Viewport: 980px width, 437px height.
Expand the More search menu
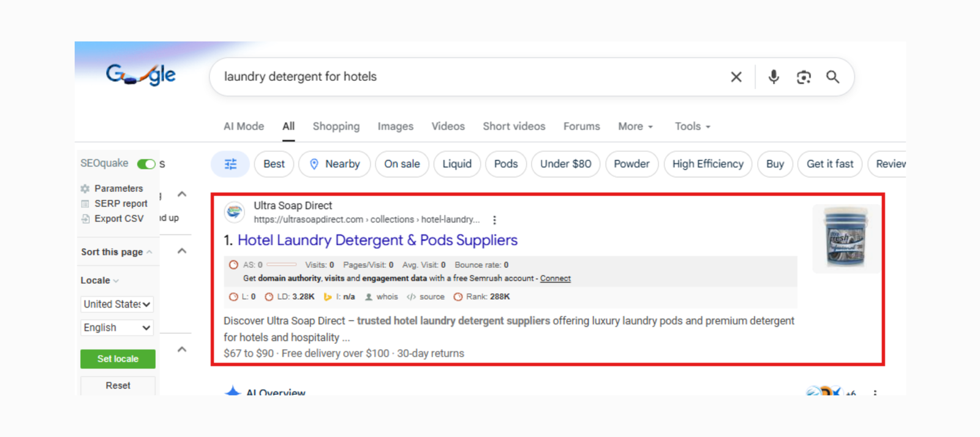point(635,126)
